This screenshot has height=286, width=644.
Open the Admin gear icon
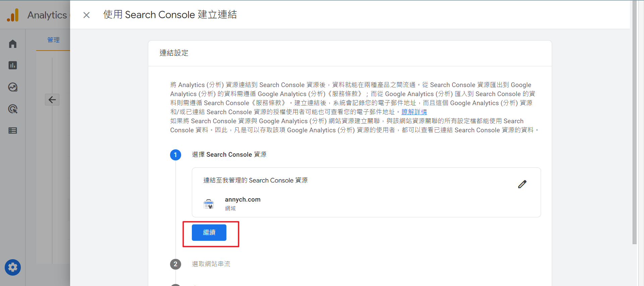click(x=13, y=267)
